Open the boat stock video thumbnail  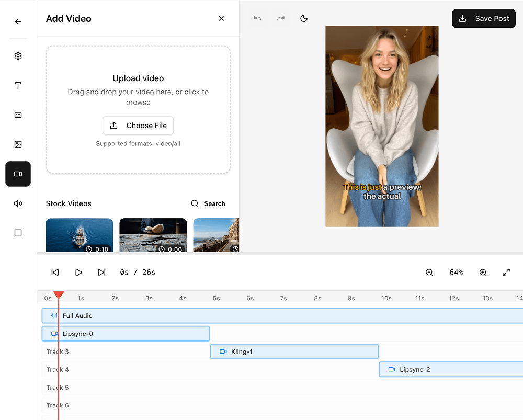click(79, 234)
